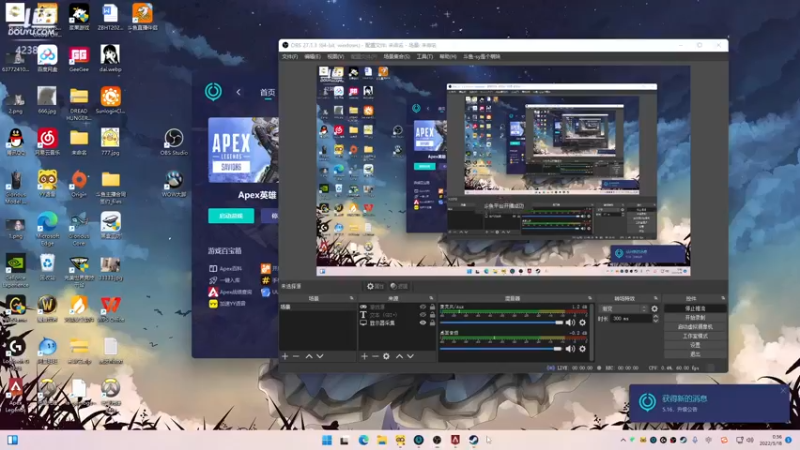Viewport: 800px width, 450px height.
Task: Open the 帮助(H) menu in OBS
Action: 447,57
